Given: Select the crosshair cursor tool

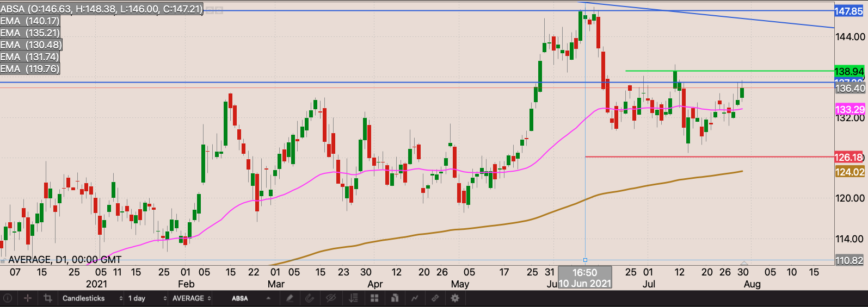Looking at the screenshot, I should (28, 298).
